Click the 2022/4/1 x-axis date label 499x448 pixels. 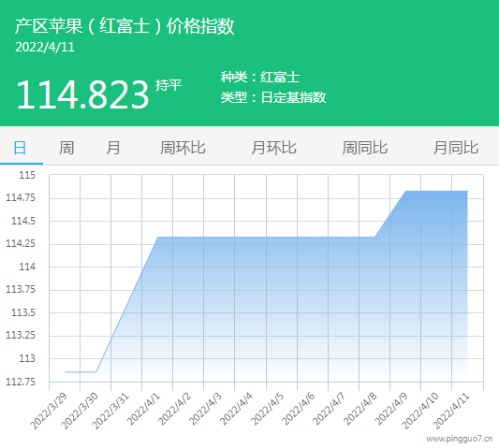coord(144,410)
